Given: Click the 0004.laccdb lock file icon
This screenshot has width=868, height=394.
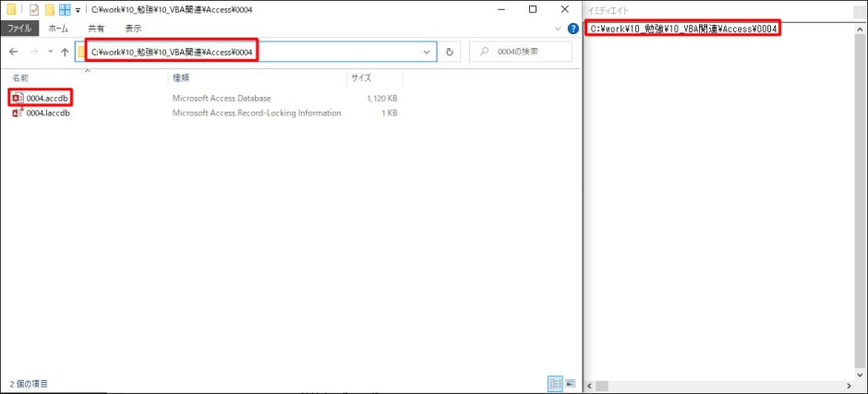Looking at the screenshot, I should pyautogui.click(x=18, y=113).
